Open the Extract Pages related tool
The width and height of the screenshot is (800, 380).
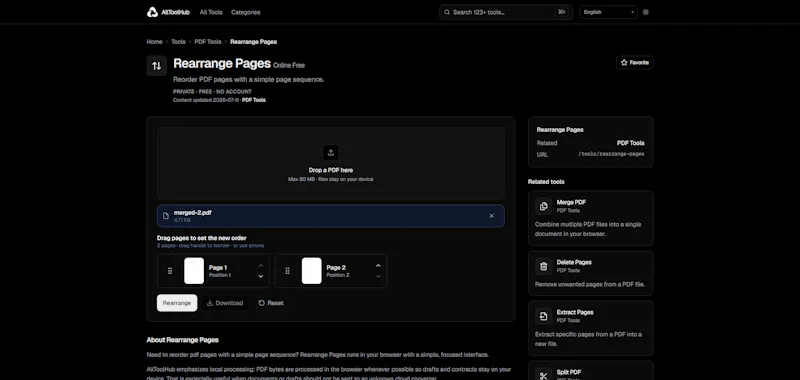click(x=591, y=328)
